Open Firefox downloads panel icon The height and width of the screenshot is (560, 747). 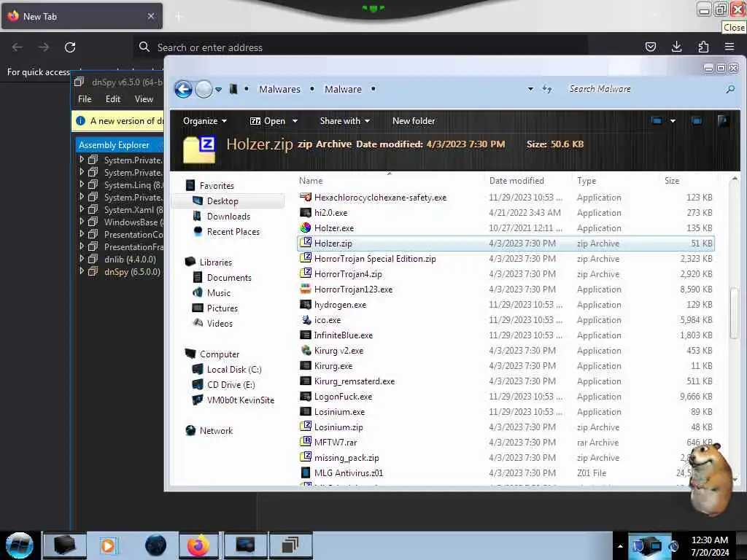point(676,47)
